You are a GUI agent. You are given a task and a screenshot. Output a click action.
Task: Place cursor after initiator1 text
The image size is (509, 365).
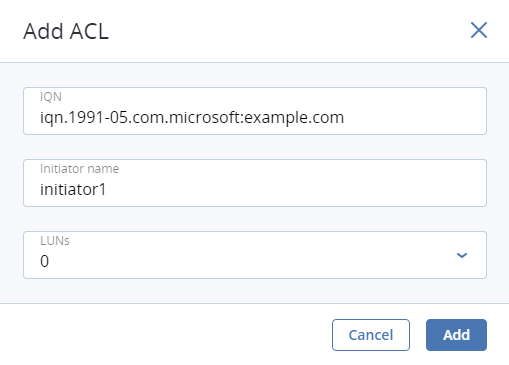point(107,190)
